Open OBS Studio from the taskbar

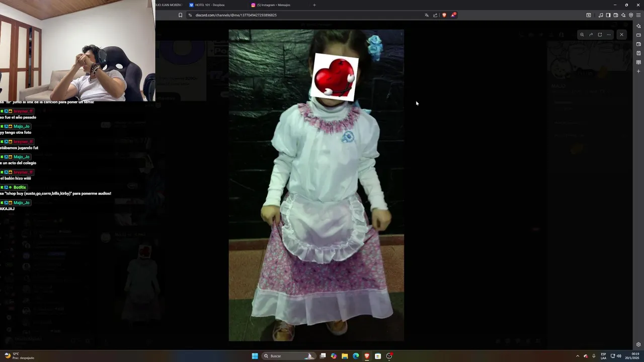pos(389,356)
